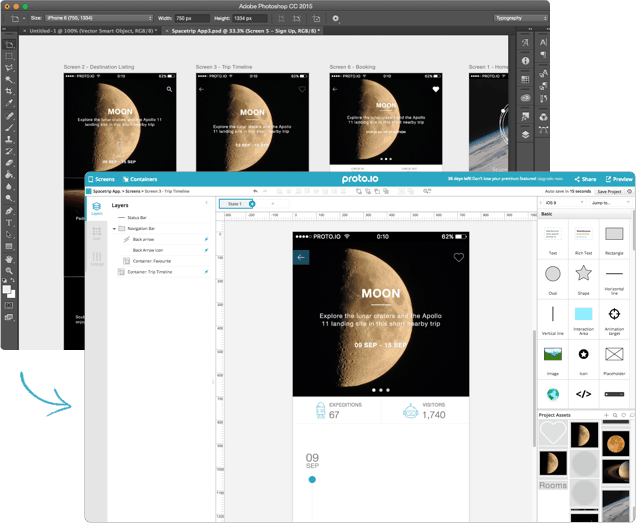Toggle the heart favourite icon on canvas
This screenshot has height=523, width=636.
click(458, 257)
